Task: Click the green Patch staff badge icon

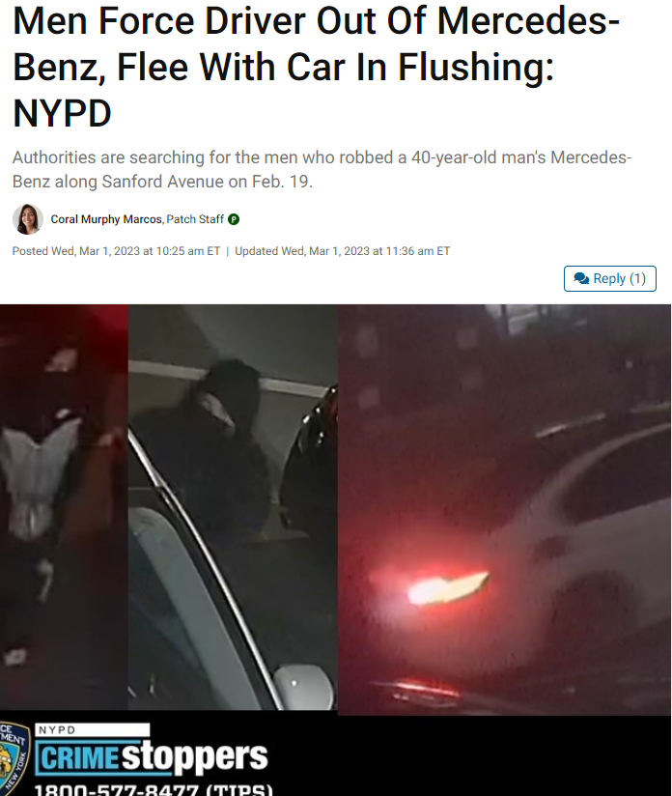Action: 234,219
